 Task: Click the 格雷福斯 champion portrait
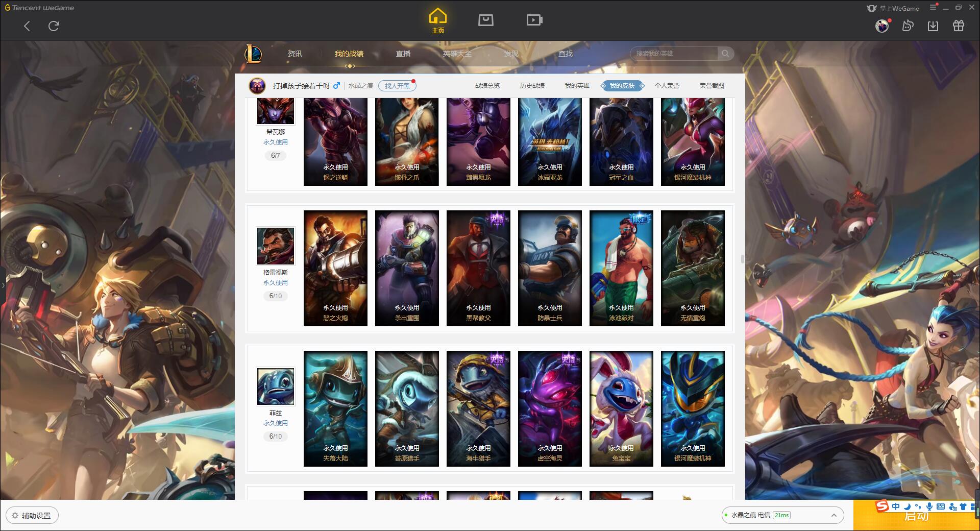tap(276, 246)
